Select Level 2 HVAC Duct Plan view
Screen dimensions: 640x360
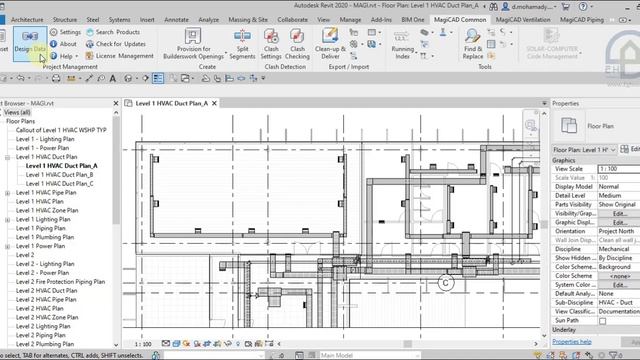click(46, 291)
